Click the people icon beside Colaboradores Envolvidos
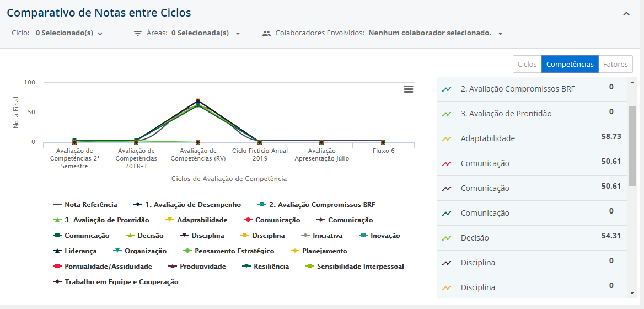This screenshot has width=644, height=309. [x=266, y=33]
